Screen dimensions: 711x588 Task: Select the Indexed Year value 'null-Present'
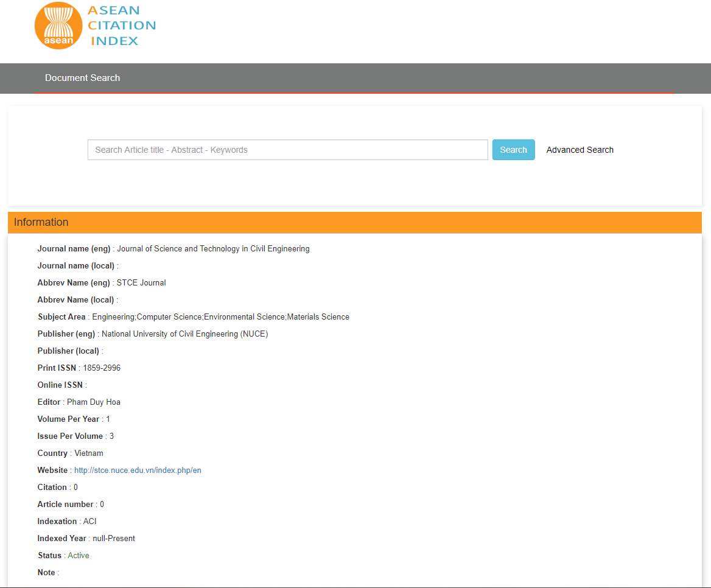(x=114, y=538)
